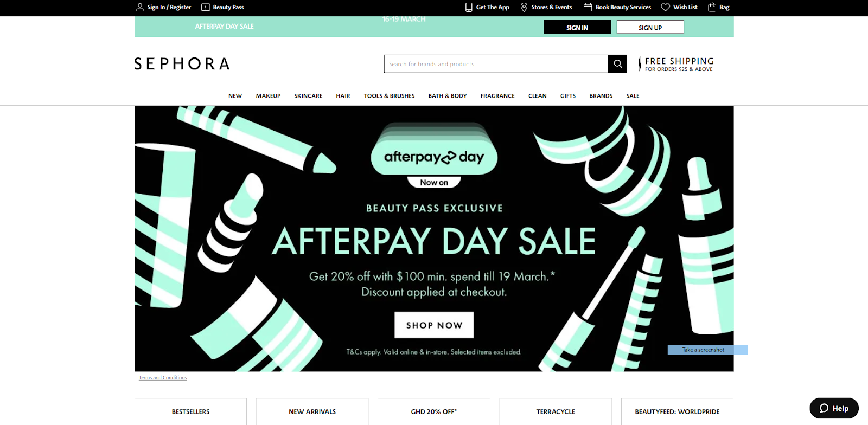Expand the TOOLS & BRUSHES menu
The image size is (868, 425).
tap(389, 96)
